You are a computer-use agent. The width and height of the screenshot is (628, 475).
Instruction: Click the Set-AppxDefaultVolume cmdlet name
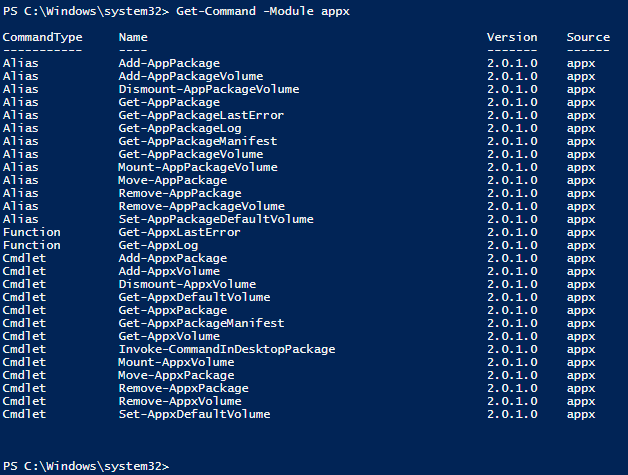(x=194, y=414)
